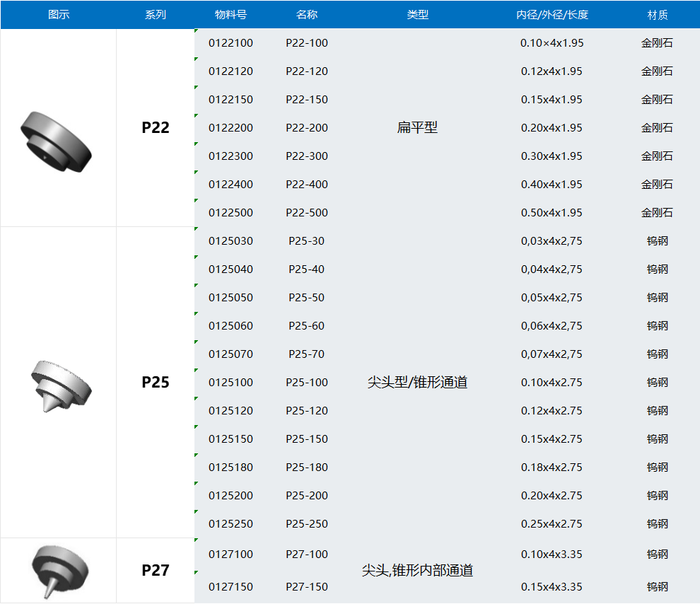Click dimension cell 0.50x4x1.95
Image resolution: width=700 pixels, height=604 pixels.
pyautogui.click(x=552, y=213)
